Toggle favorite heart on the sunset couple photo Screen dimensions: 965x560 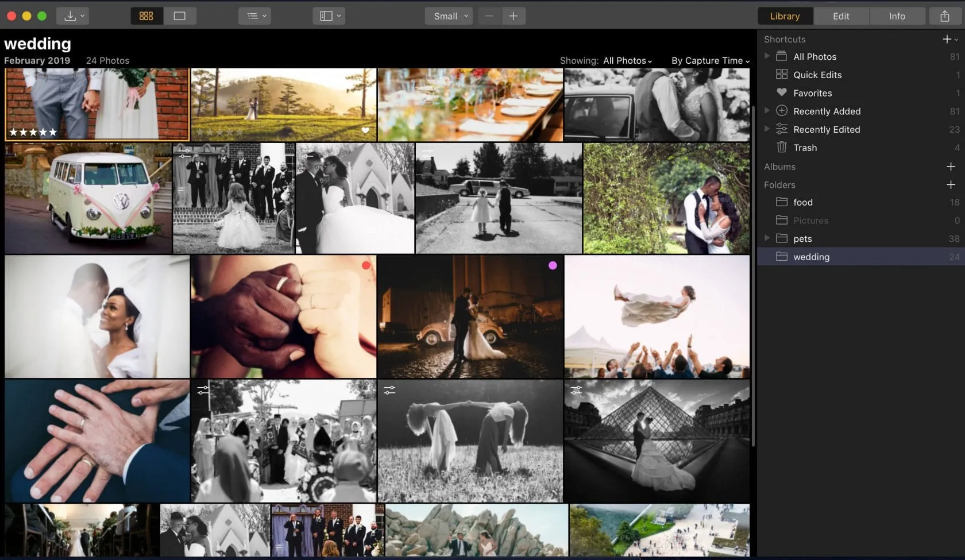pos(365,130)
